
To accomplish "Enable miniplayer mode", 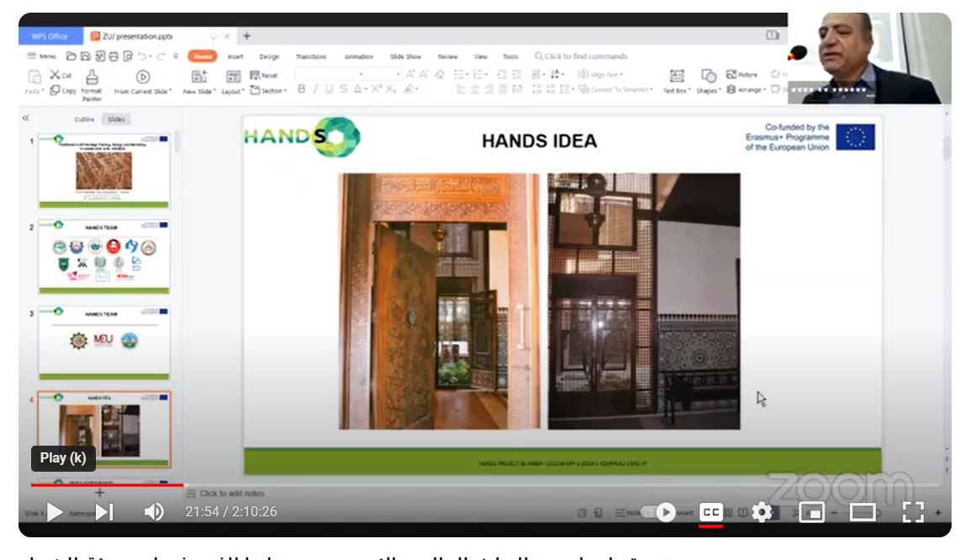I will tap(812, 511).
